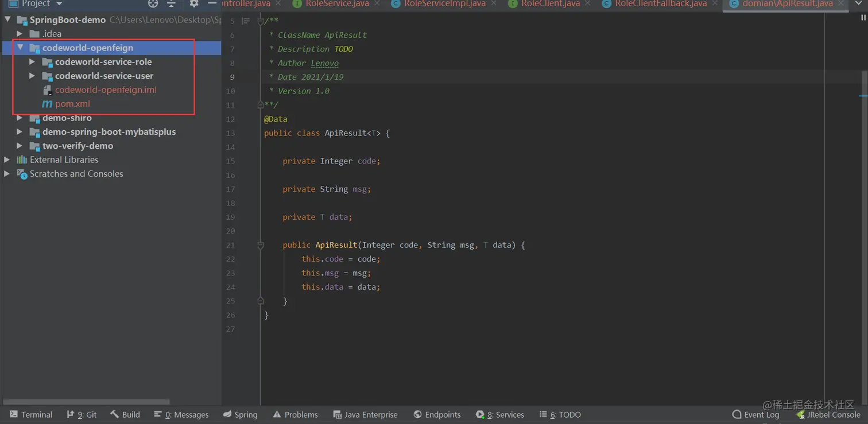This screenshot has width=868, height=424.
Task: Click the Collapse All icon in Project panel
Action: tap(171, 3)
